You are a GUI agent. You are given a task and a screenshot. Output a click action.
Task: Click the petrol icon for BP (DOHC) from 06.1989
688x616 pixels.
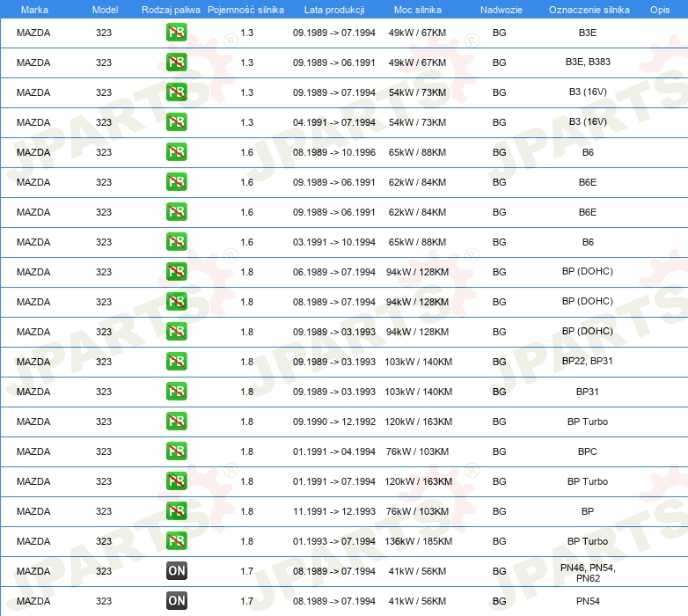pyautogui.click(x=176, y=272)
